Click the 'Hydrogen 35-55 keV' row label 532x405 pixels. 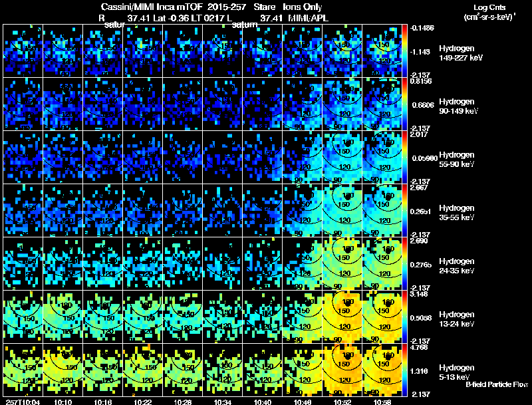pyautogui.click(x=457, y=213)
